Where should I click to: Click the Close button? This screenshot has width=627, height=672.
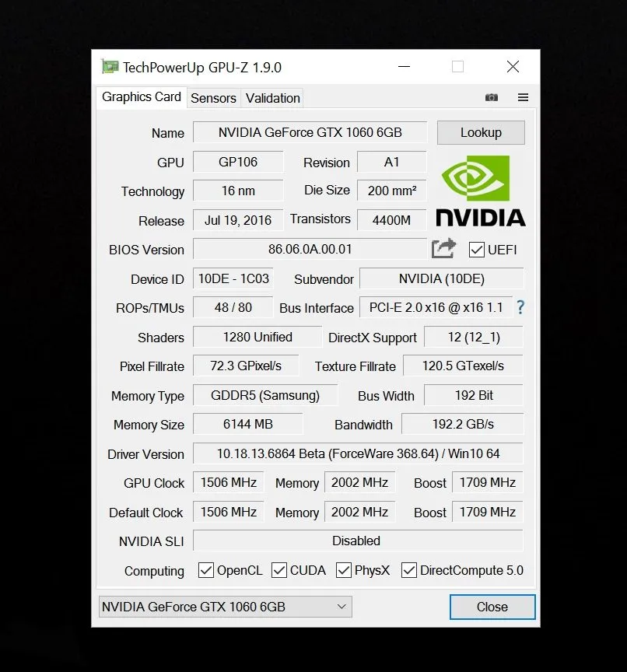(x=492, y=607)
